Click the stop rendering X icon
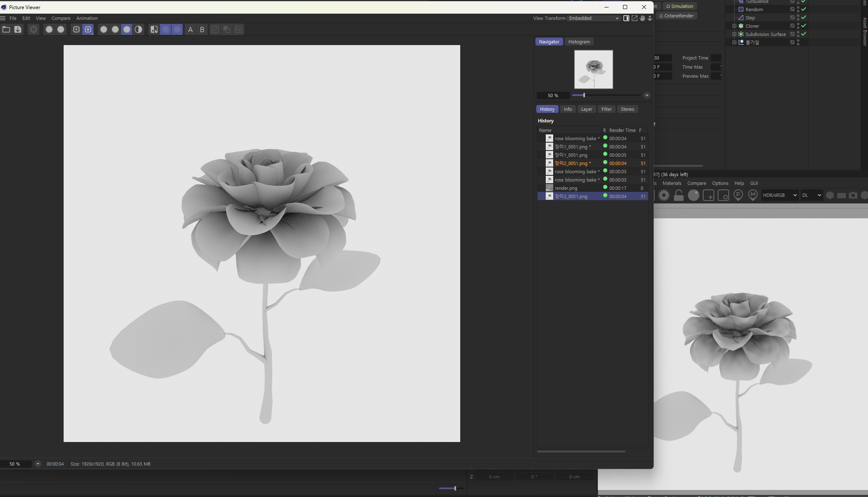868x497 pixels. click(33, 29)
